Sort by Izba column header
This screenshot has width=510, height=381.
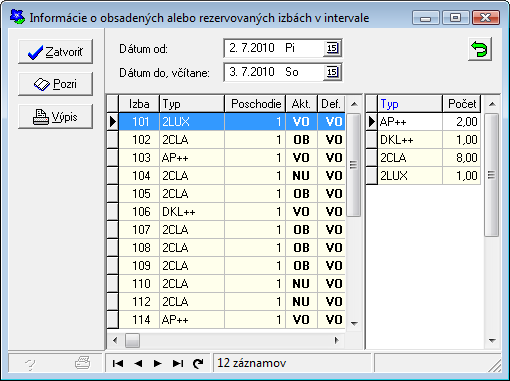(x=139, y=104)
